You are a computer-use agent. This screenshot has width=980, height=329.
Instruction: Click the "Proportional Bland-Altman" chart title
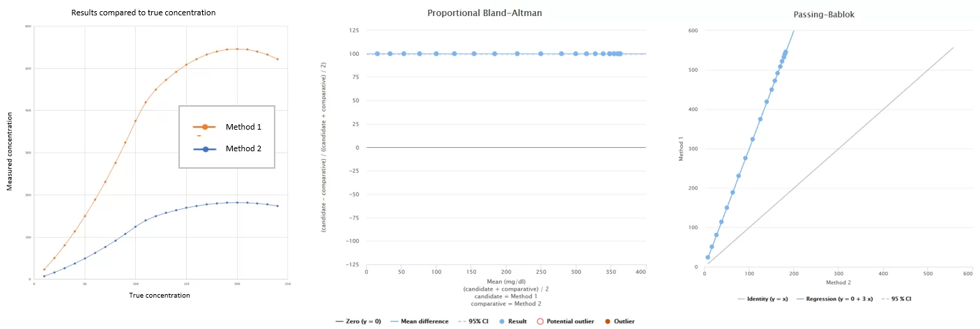(496, 13)
